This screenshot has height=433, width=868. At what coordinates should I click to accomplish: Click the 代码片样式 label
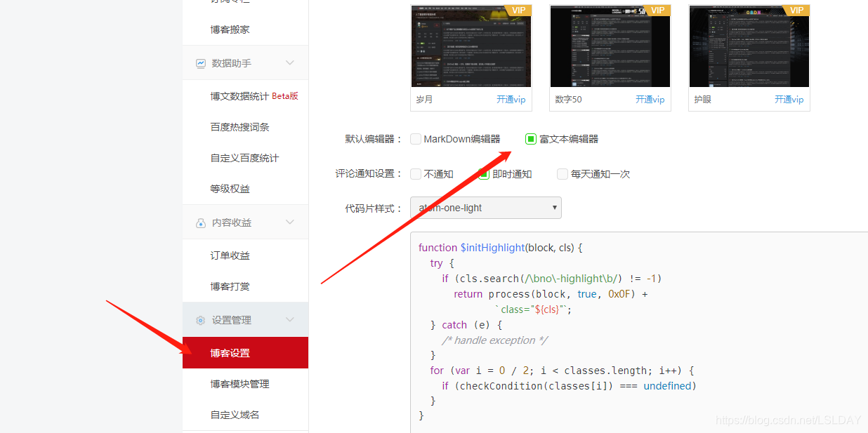pyautogui.click(x=374, y=208)
